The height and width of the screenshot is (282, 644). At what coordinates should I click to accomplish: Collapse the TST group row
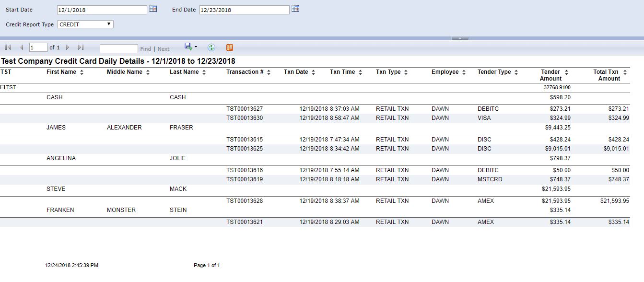point(3,88)
